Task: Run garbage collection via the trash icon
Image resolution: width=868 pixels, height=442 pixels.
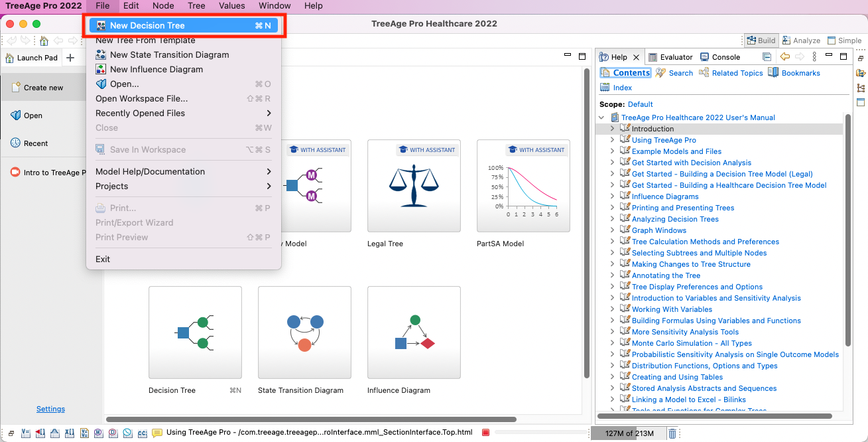Action: [673, 433]
